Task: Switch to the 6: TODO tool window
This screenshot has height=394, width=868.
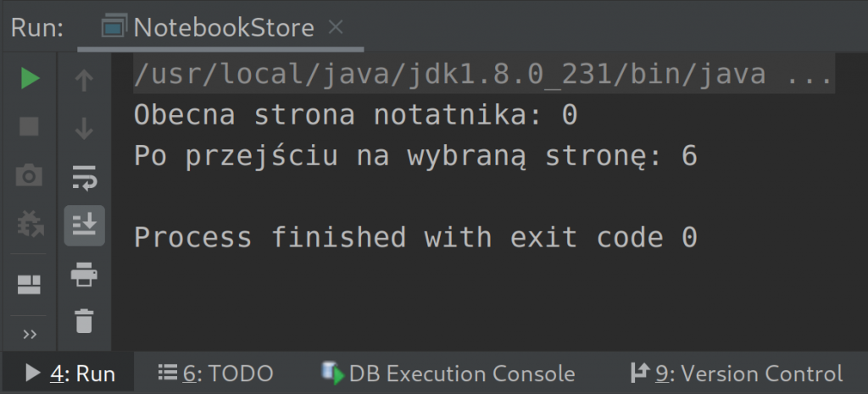Action: [216, 374]
